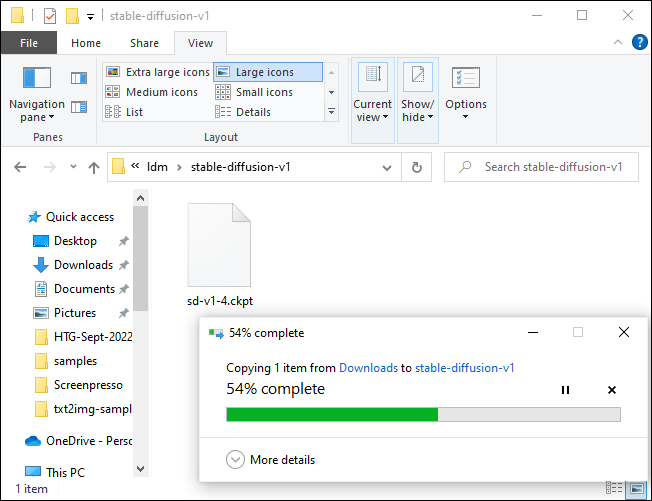Viewport: 652px width, 501px height.
Task: Cancel the copy with the X button
Action: point(612,390)
